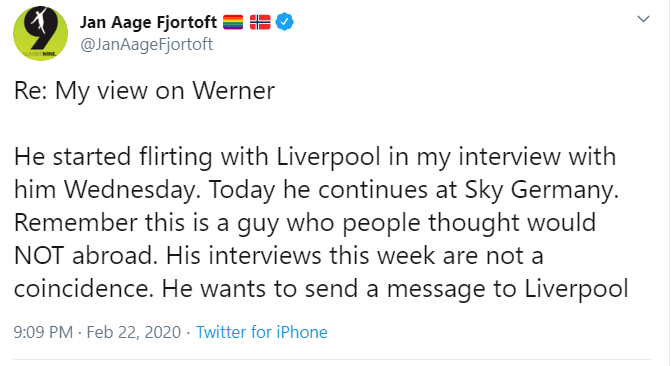Click the capitalized word NOT
The image size is (671, 366).
pyautogui.click(x=39, y=256)
